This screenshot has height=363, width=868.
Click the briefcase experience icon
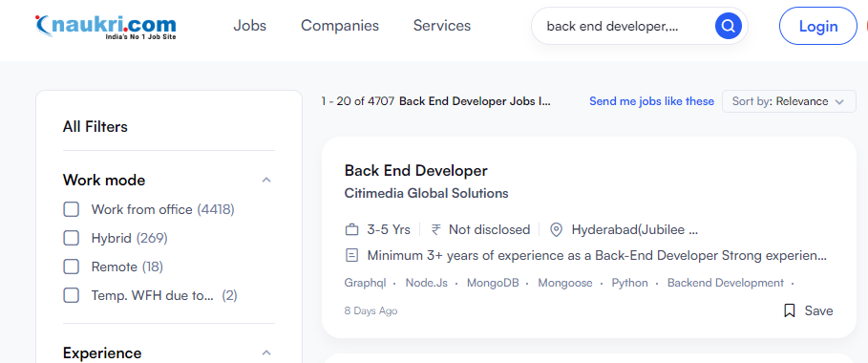tap(351, 229)
